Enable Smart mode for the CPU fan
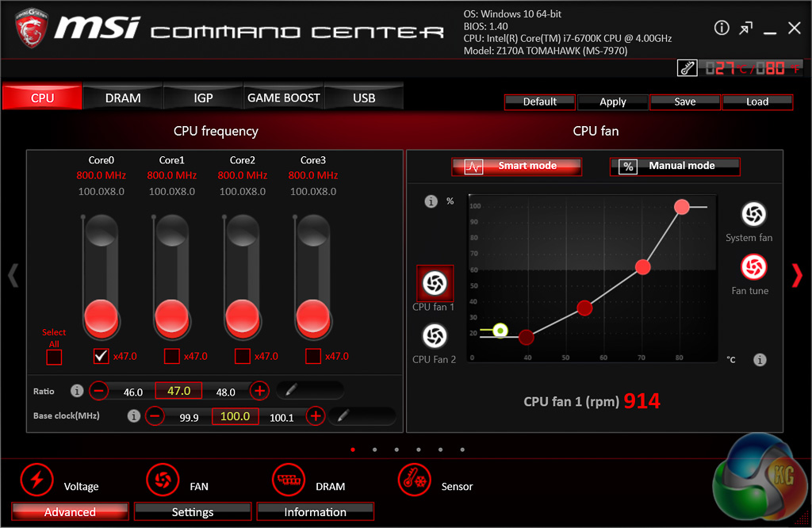 pos(516,166)
